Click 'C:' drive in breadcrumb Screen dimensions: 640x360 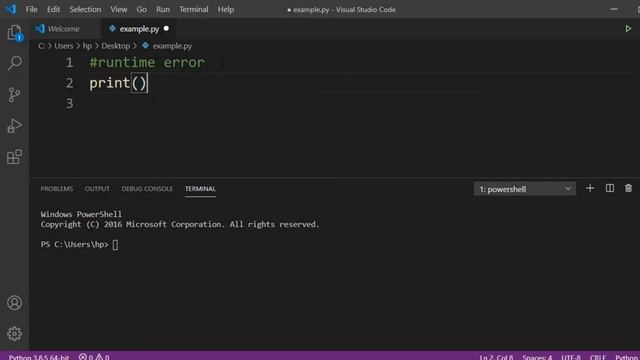41,46
